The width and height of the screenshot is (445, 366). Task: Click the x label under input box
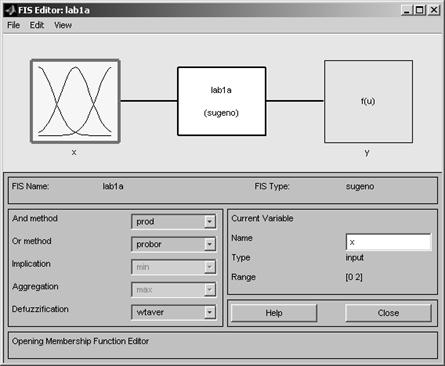[x=74, y=152]
